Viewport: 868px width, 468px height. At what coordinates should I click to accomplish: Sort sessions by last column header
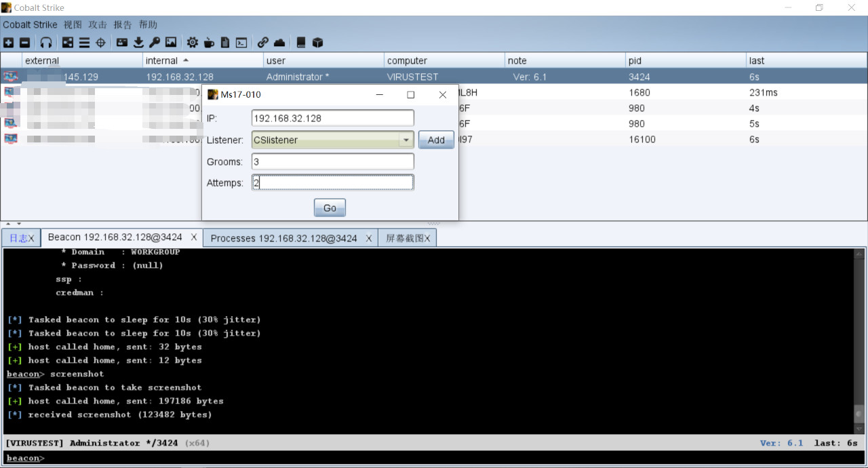806,60
